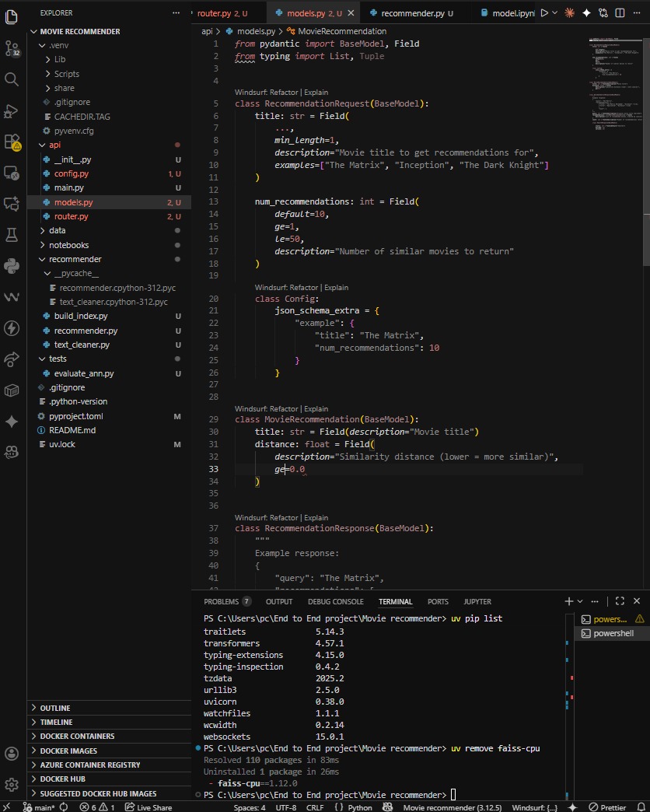Open the Extensions view from the activity bar
650x812 pixels.
tap(12, 142)
